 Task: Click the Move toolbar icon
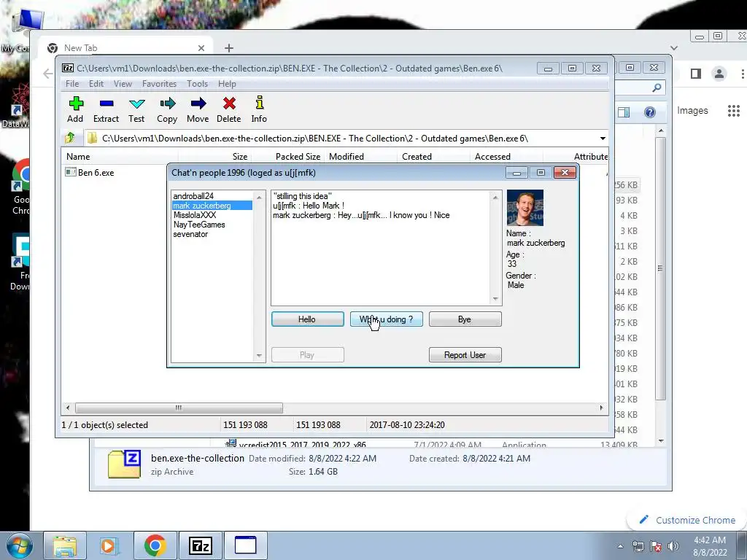pos(198,109)
